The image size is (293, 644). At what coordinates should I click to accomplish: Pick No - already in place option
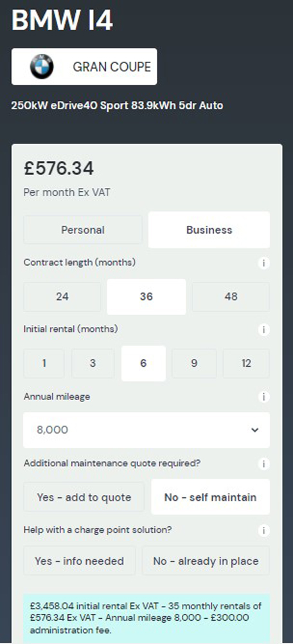click(x=206, y=560)
